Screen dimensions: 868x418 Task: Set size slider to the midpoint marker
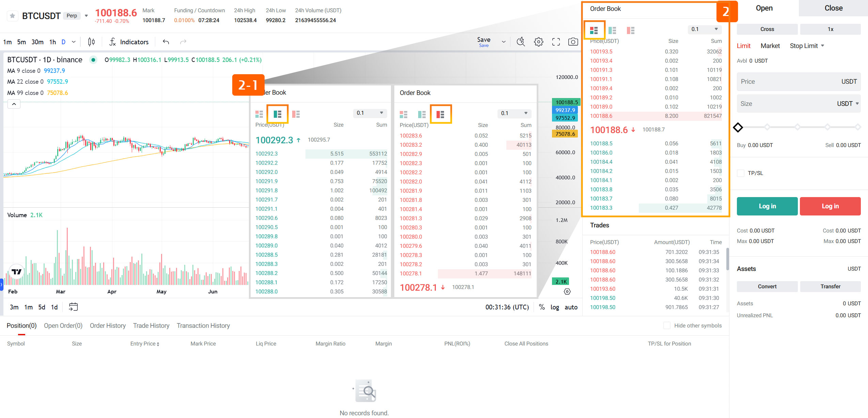(x=797, y=127)
